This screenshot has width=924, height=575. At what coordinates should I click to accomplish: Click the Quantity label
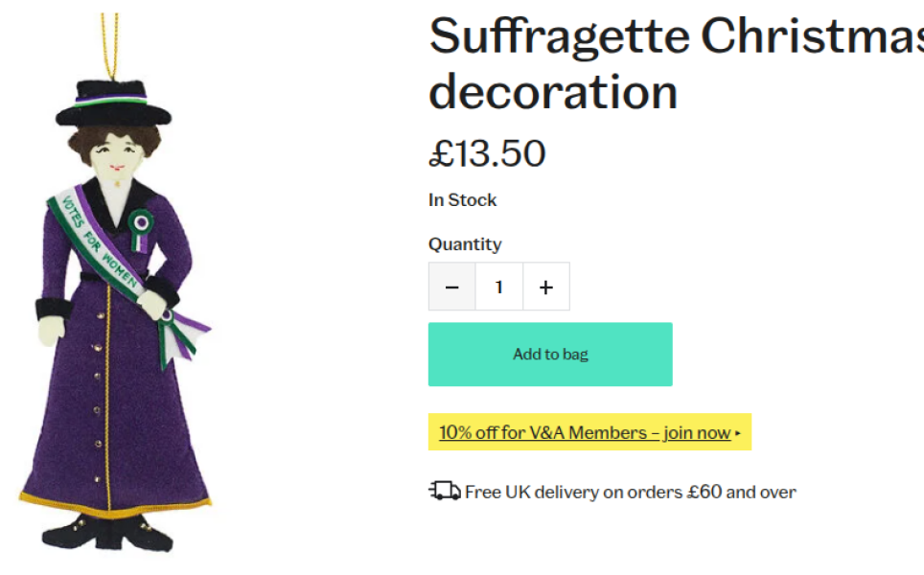(x=465, y=243)
